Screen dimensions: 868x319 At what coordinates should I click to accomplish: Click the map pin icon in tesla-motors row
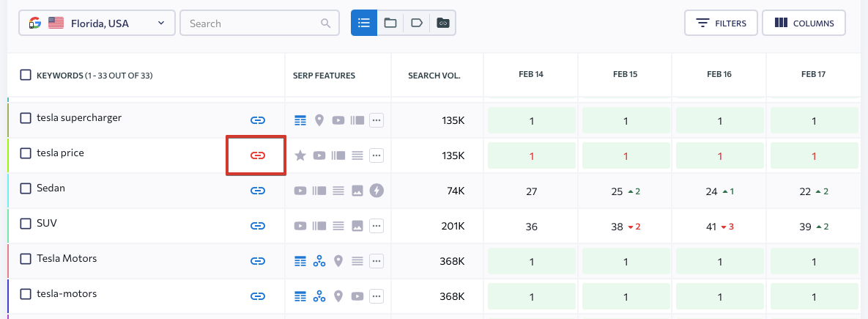pos(338,296)
